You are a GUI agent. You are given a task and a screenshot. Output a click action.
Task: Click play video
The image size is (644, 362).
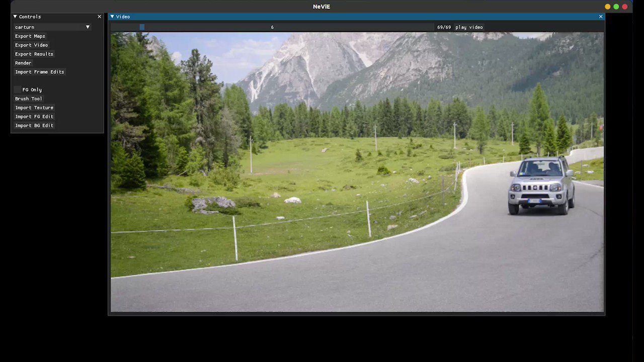468,27
